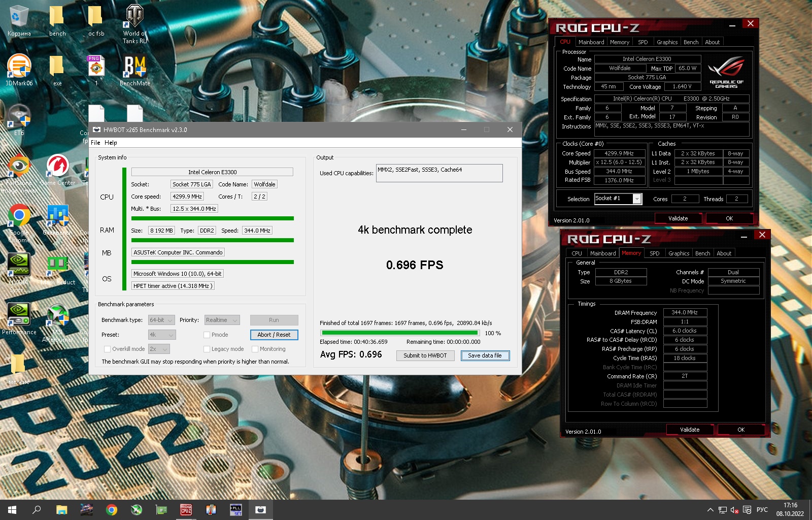Open Preset 4k dropdown
The width and height of the screenshot is (812, 520).
162,335
